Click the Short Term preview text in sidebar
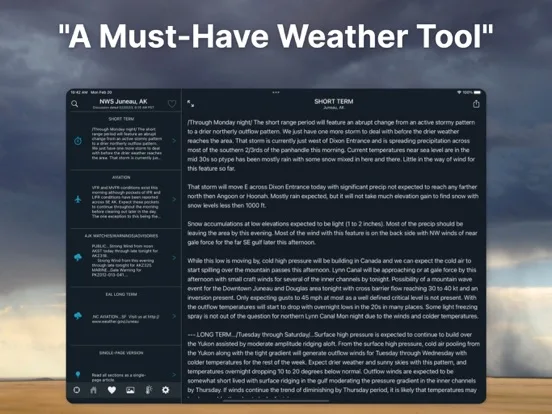 [x=127, y=144]
